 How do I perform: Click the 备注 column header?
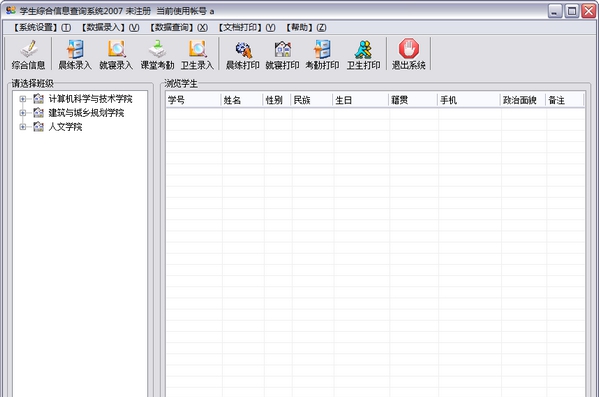pos(564,100)
